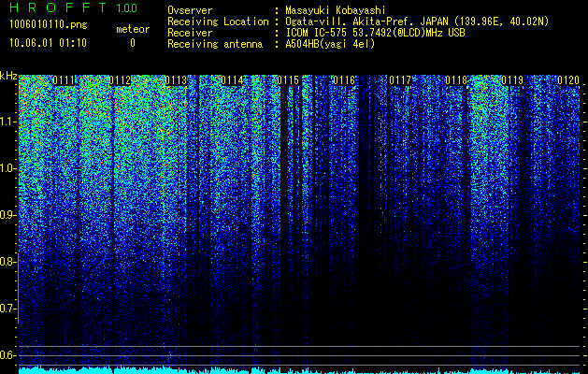Click the 0118 time marker

(x=456, y=80)
